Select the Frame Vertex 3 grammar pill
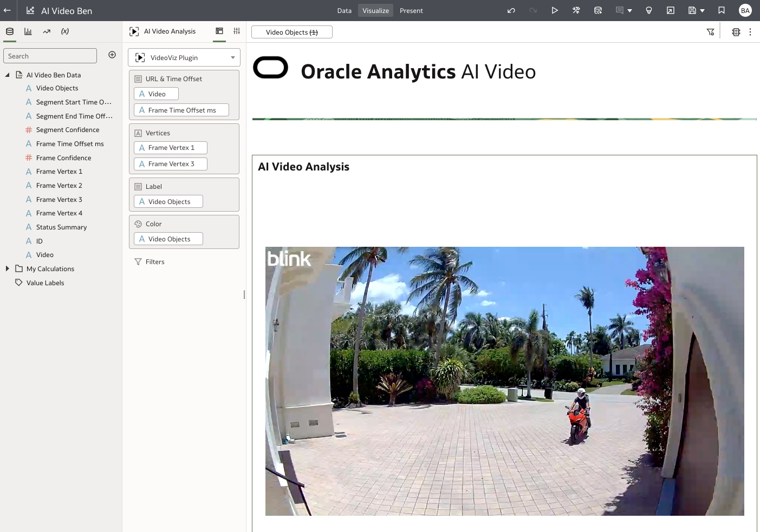760x532 pixels. [171, 164]
